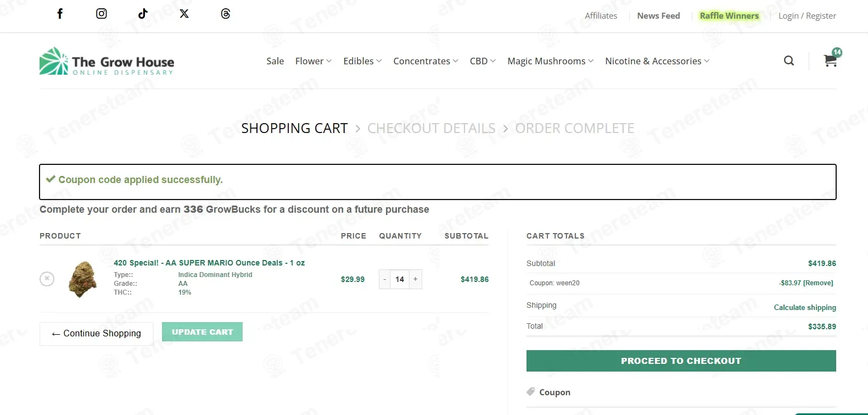Viewport: 868px width, 415px height.
Task: Open the X (Twitter) social link
Action: coord(184,14)
